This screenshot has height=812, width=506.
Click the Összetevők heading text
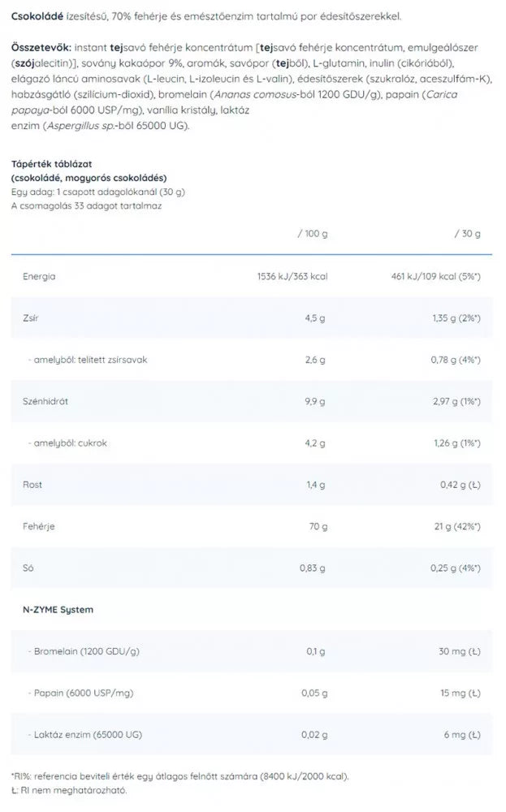41,48
